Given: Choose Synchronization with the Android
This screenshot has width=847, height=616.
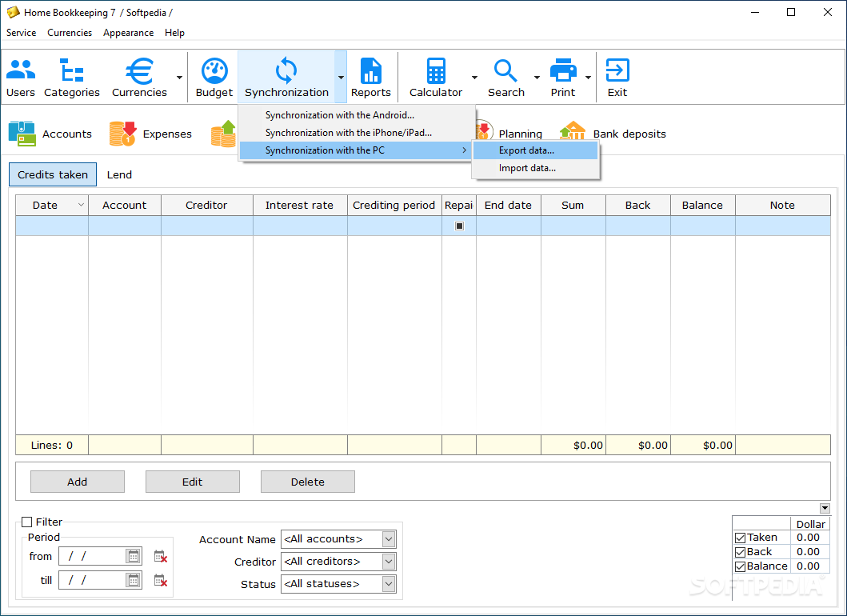Looking at the screenshot, I should pos(357,115).
